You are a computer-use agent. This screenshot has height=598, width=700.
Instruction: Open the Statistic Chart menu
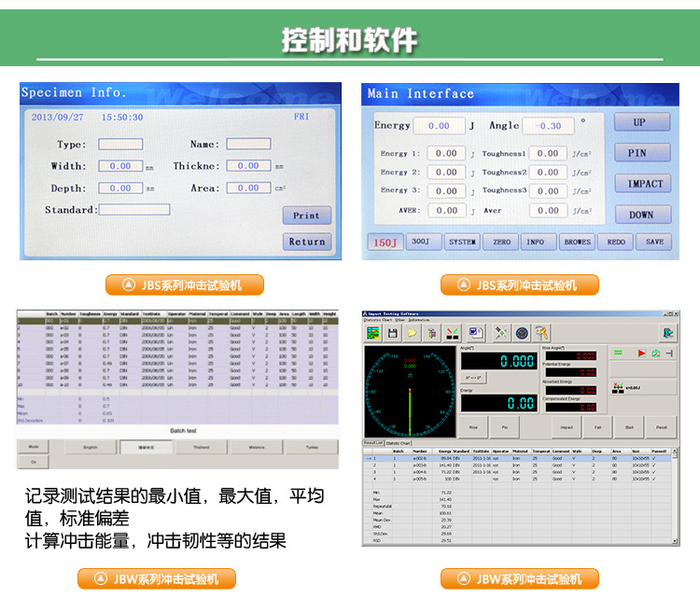[376, 320]
